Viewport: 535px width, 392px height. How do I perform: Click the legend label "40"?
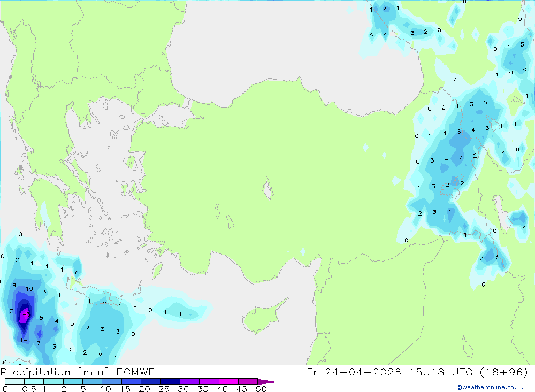(222, 389)
